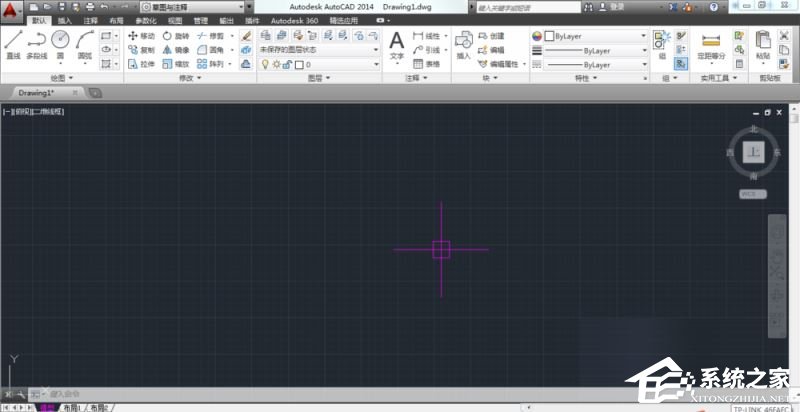Click the Sign In (登录) button

612,7
